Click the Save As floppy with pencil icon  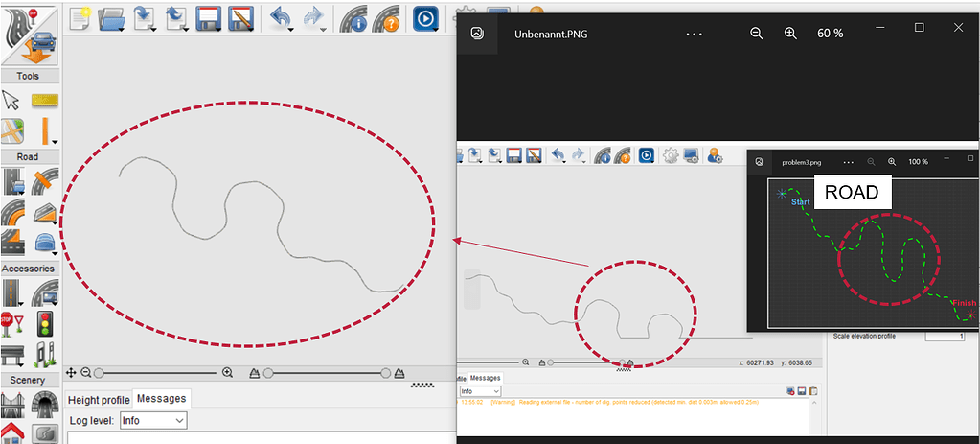(241, 18)
